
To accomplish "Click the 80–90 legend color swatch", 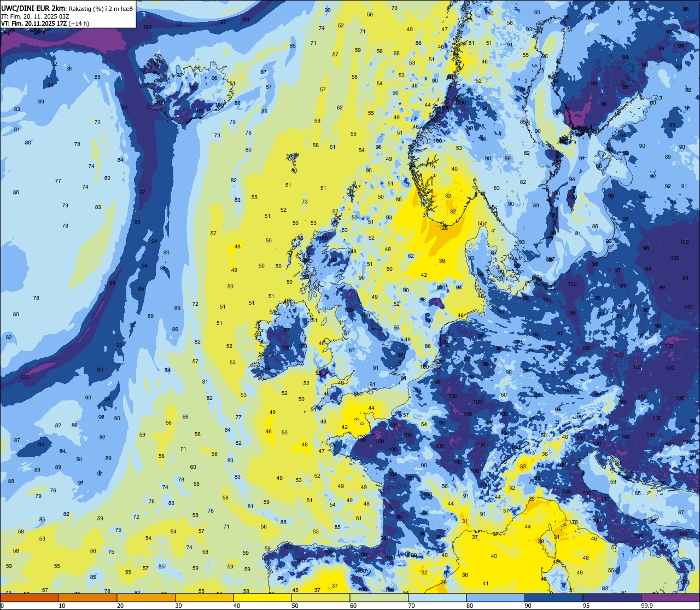I will click(495, 598).
